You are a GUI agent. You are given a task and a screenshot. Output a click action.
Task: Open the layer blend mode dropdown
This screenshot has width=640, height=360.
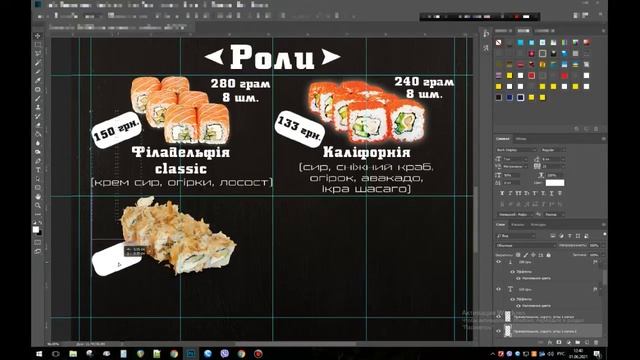(526, 245)
